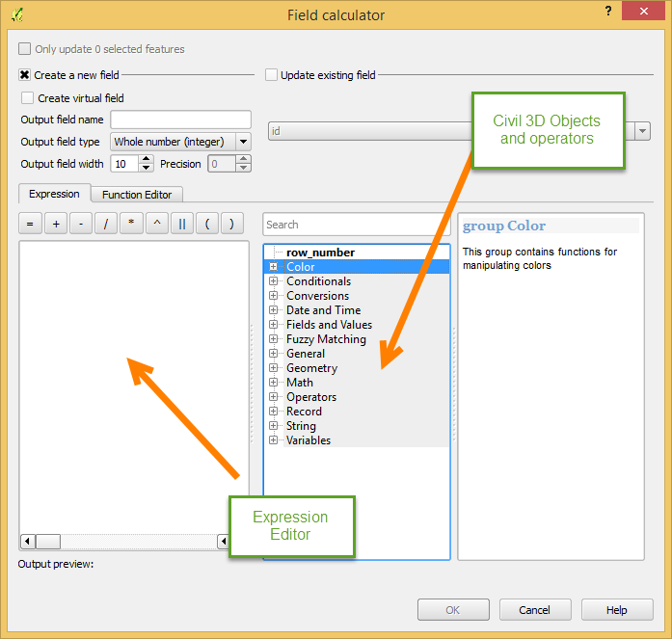
Task: Insert the division slash operator
Action: (x=106, y=224)
